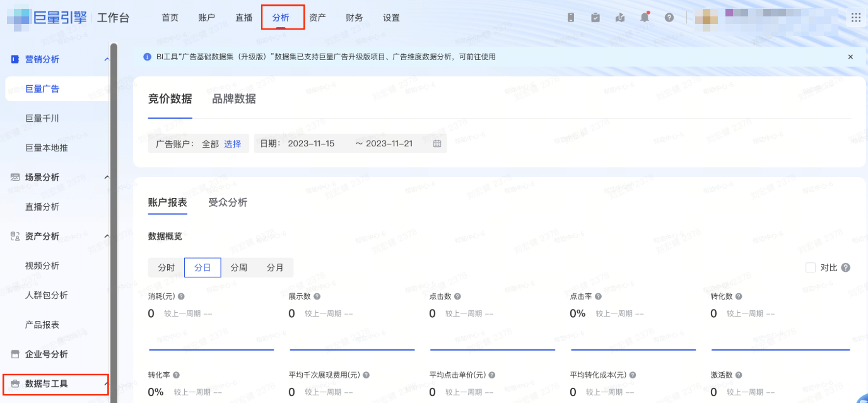Select the 分周 granularity option
Screen dimensions: 868x403
point(239,267)
